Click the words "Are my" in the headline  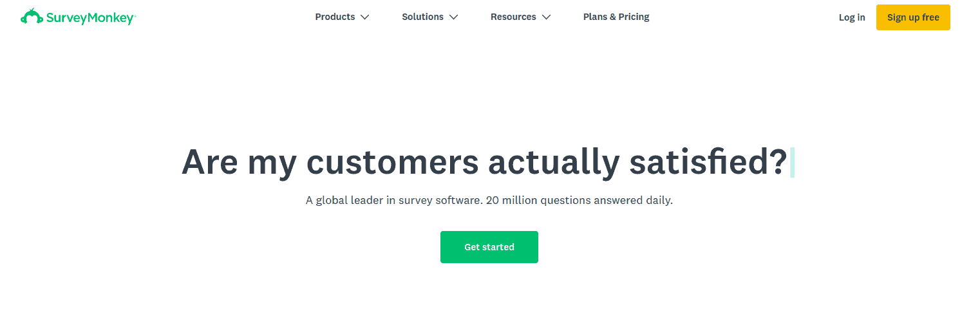pos(239,163)
